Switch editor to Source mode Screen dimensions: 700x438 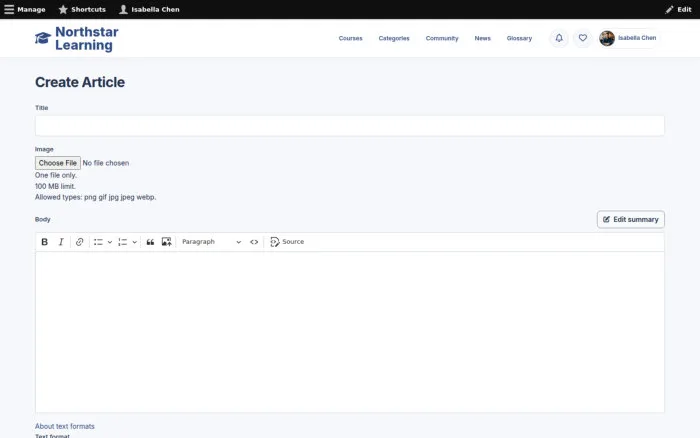(x=287, y=242)
